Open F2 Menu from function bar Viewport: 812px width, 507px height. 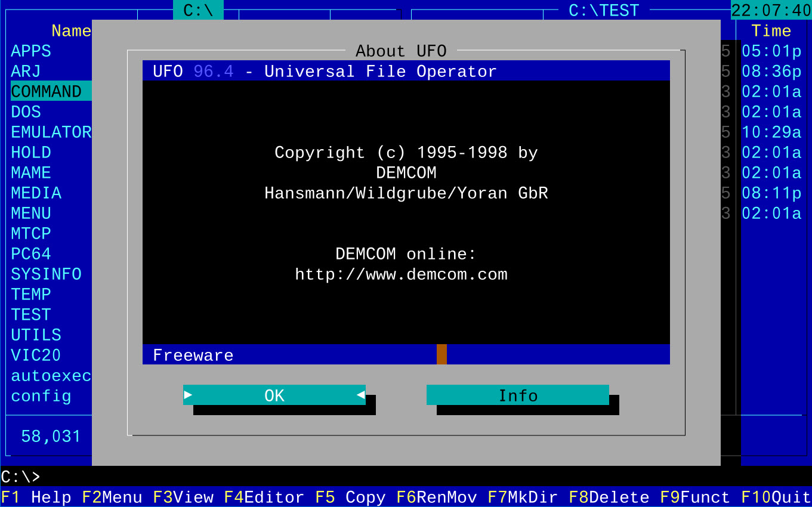[x=112, y=497]
